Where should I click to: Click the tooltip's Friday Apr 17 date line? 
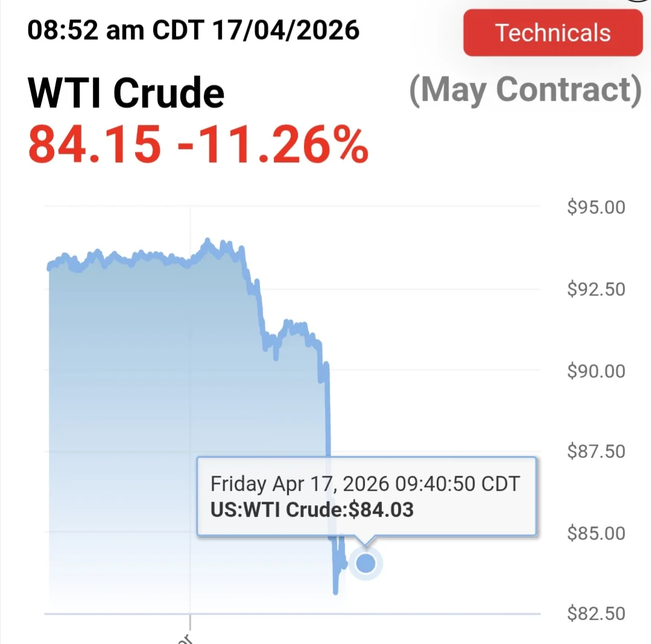click(x=365, y=484)
